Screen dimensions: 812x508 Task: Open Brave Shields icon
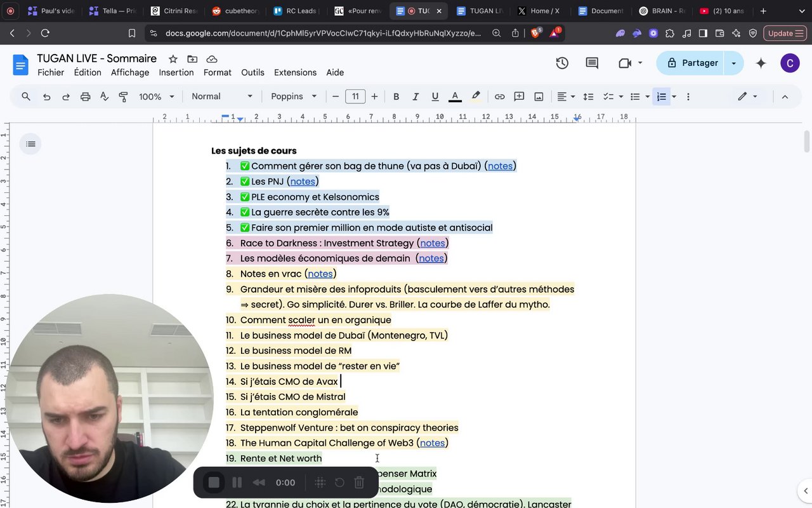tap(535, 33)
